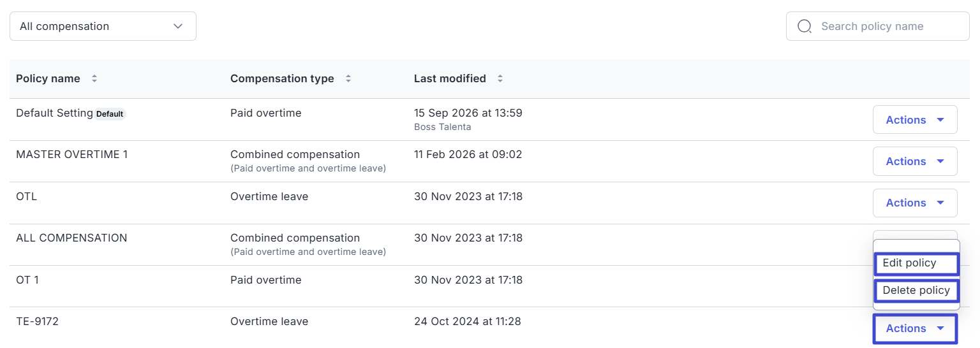Choose Delete policy from the menu
980x348 pixels.
click(916, 291)
